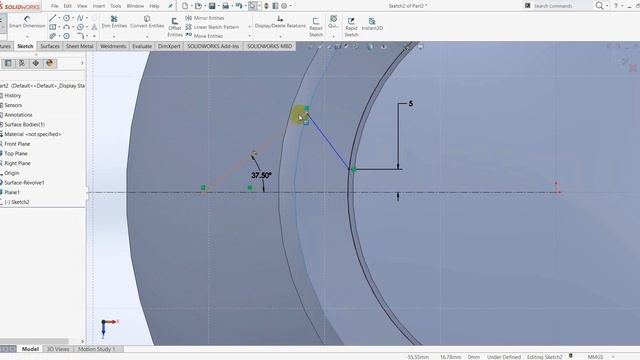
Task: Click the Rebuild traffic light icon
Action: click(267, 6)
